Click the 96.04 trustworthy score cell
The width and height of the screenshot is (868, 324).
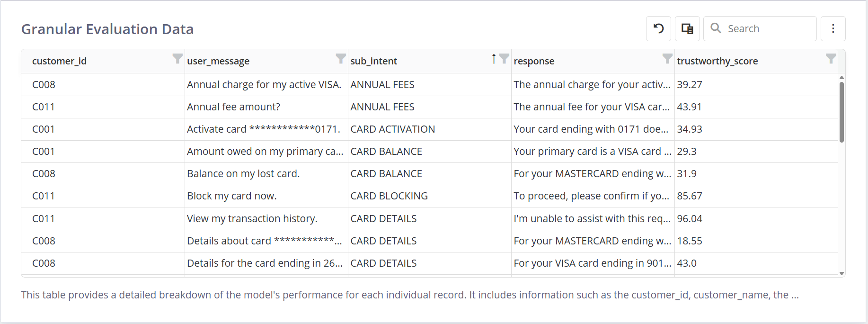pos(690,218)
